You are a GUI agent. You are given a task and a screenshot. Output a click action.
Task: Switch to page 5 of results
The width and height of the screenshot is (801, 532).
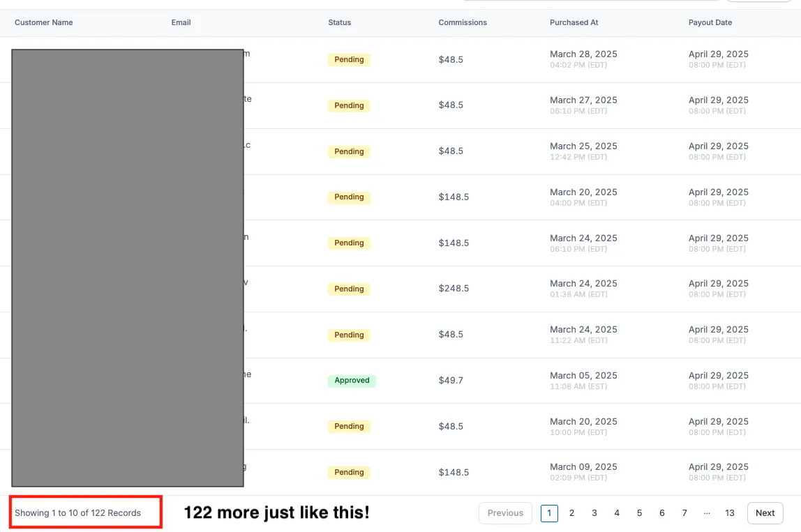[639, 513]
